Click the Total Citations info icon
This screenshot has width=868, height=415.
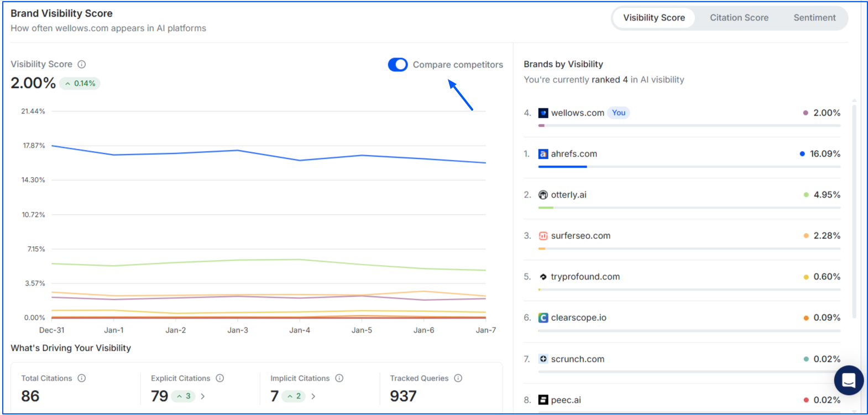pos(82,378)
